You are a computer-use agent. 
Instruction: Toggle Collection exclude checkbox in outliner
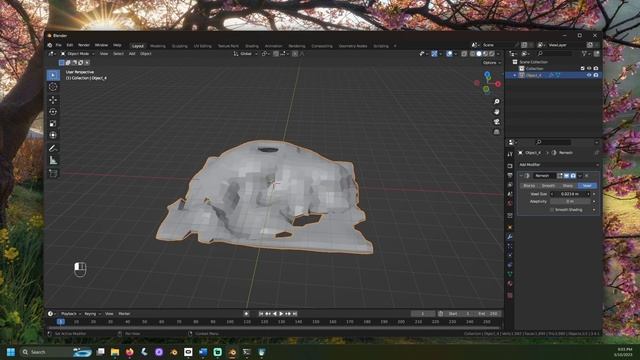pos(582,69)
